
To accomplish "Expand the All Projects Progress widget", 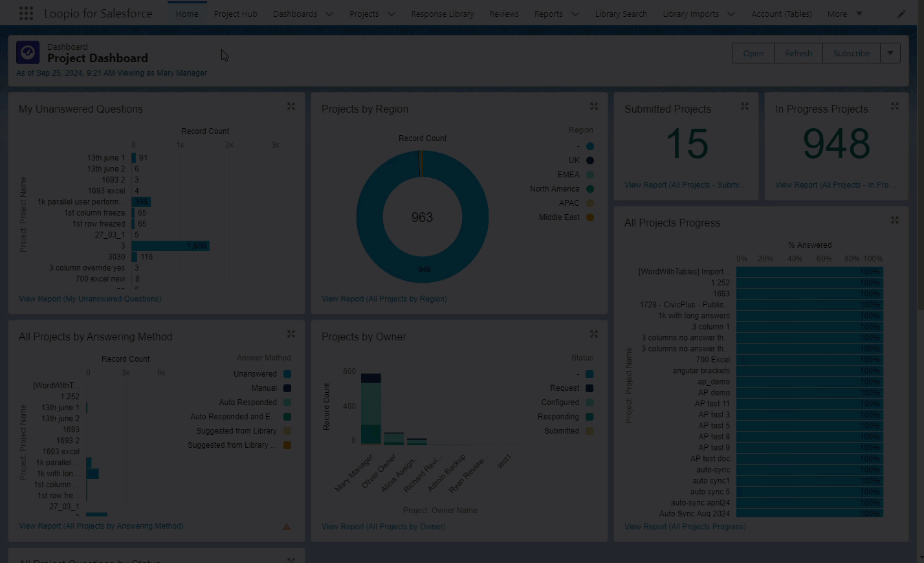I will click(895, 220).
